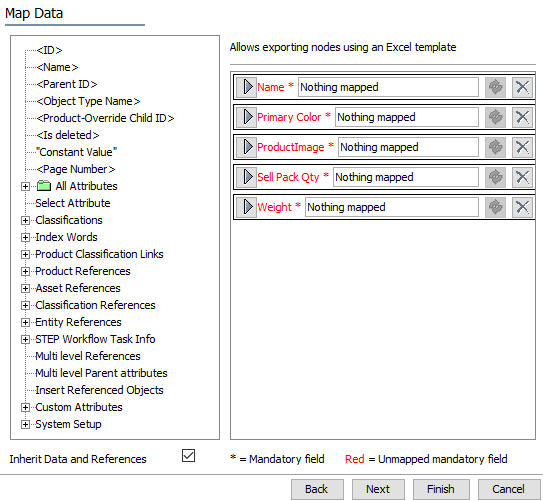Click the Next button
Screen dimensions: 543x501
[x=378, y=489]
